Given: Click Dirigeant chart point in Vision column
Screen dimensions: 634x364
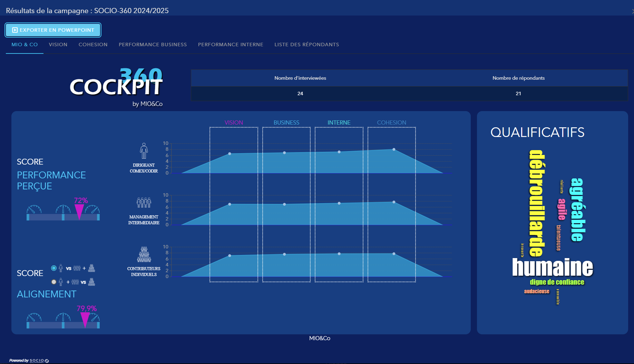Looking at the screenshot, I should 230,154.
